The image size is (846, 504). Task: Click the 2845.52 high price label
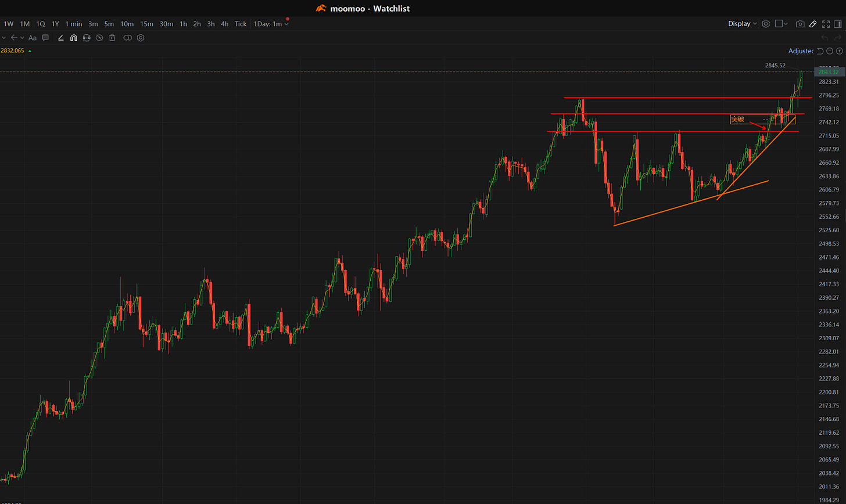pyautogui.click(x=775, y=66)
